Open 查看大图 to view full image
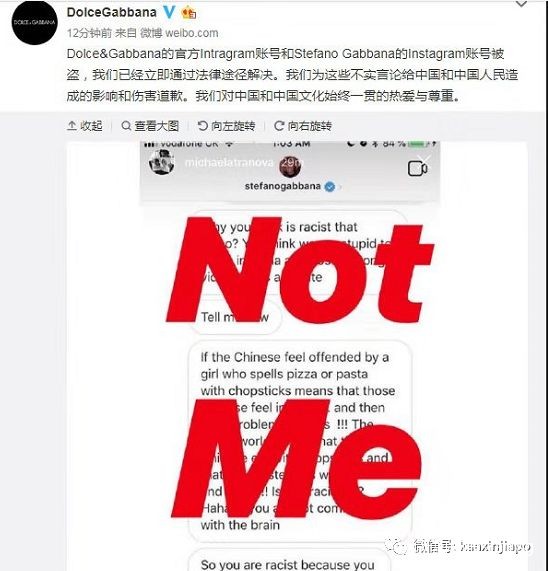Viewport: 548px width, 571px height. [x=150, y=126]
